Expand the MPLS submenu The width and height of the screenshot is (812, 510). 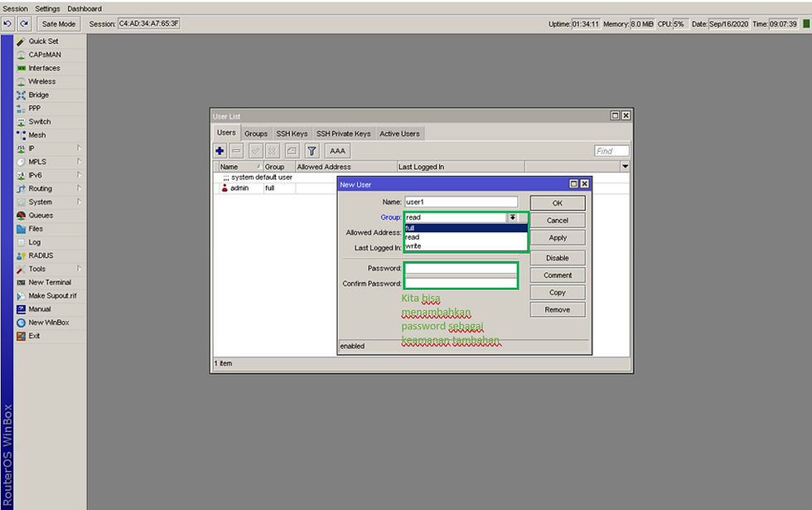50,163
